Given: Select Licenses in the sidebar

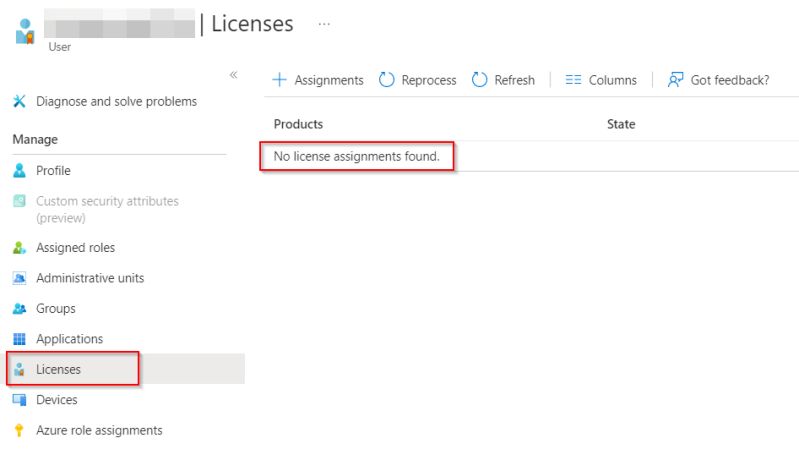Looking at the screenshot, I should pyautogui.click(x=58, y=369).
